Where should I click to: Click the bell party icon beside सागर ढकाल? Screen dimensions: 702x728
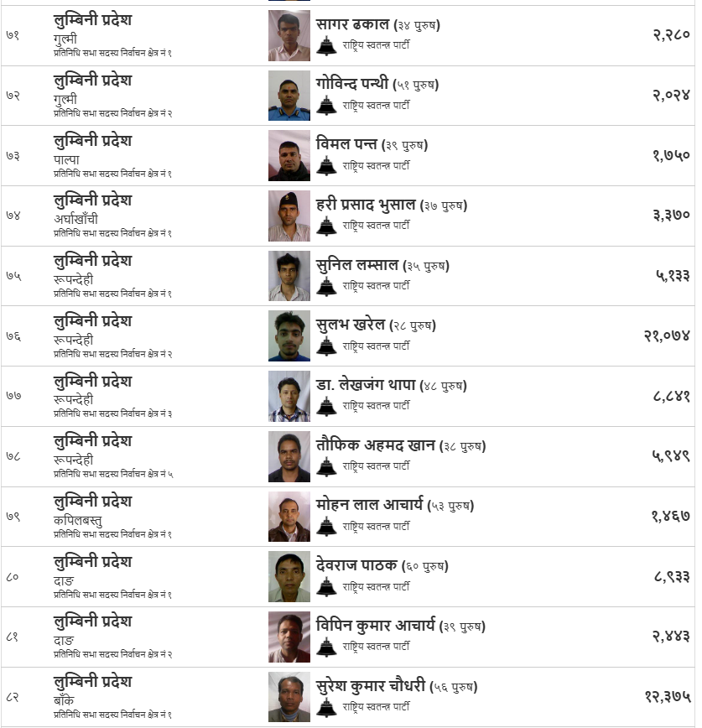pos(326,45)
